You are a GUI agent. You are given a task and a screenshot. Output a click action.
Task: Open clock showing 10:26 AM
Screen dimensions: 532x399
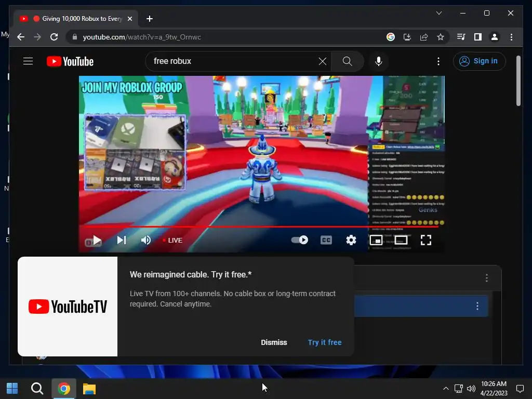[x=494, y=389]
